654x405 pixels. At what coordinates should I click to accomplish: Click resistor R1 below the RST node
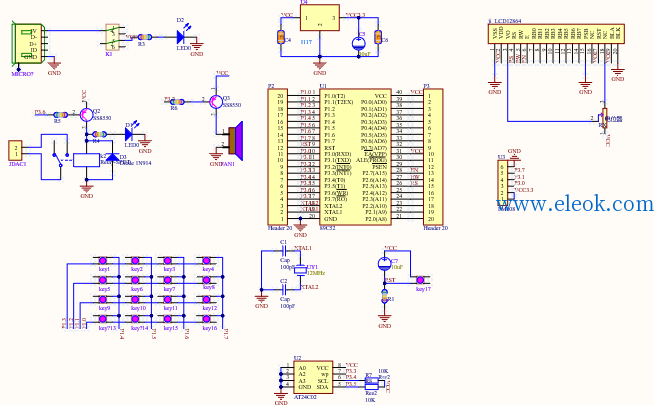385,296
